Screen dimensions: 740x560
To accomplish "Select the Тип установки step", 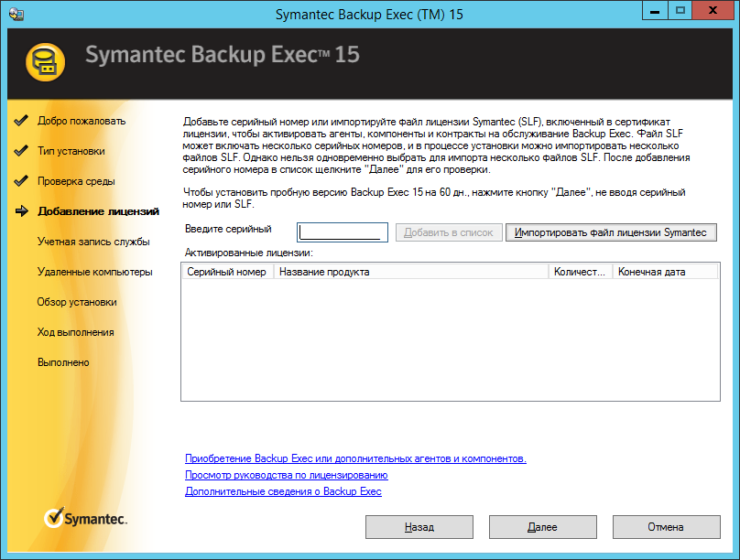I will coord(71,151).
